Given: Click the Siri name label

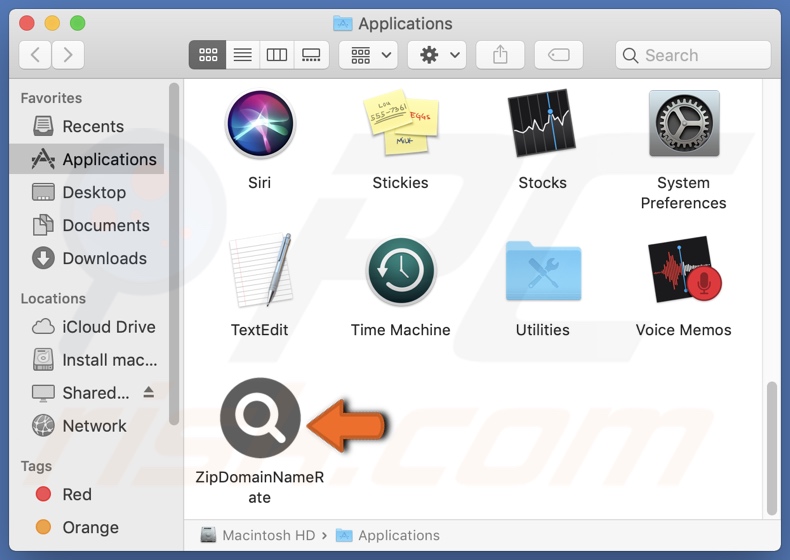Looking at the screenshot, I should pos(259,182).
